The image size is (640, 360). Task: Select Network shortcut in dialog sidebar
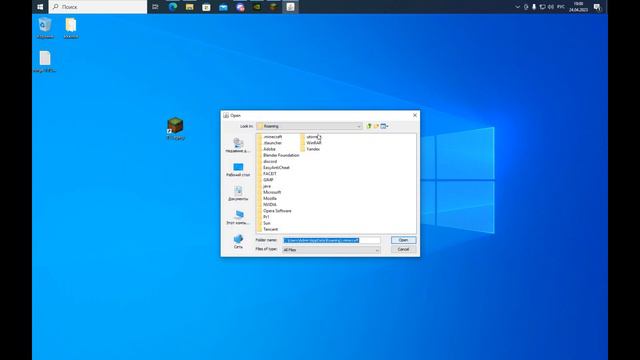tap(238, 241)
